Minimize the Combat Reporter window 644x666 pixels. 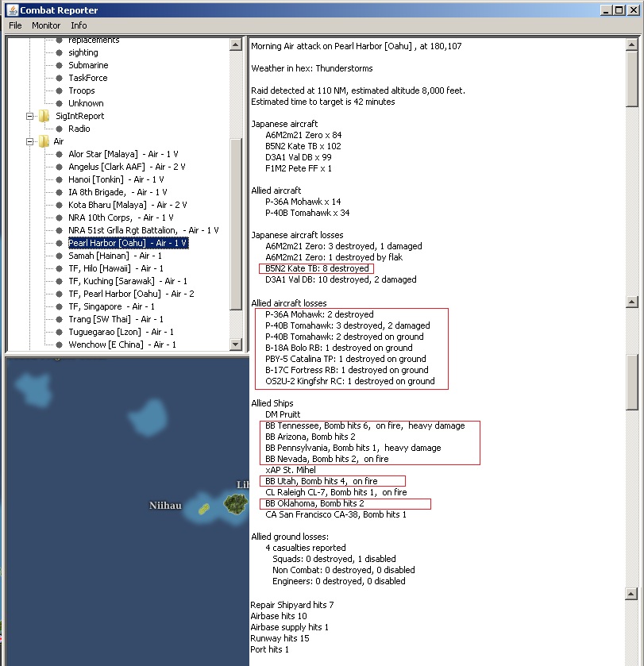[606, 10]
